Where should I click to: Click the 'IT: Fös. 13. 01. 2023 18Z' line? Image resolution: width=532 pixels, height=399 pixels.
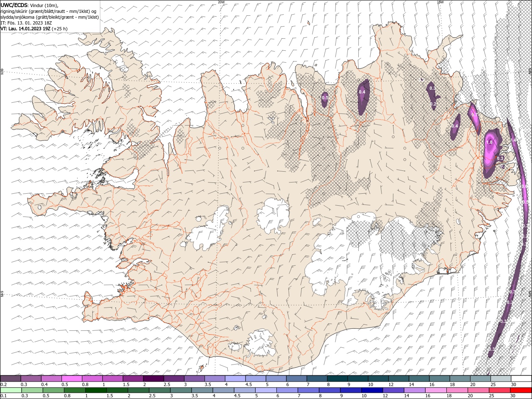pyautogui.click(x=26, y=23)
